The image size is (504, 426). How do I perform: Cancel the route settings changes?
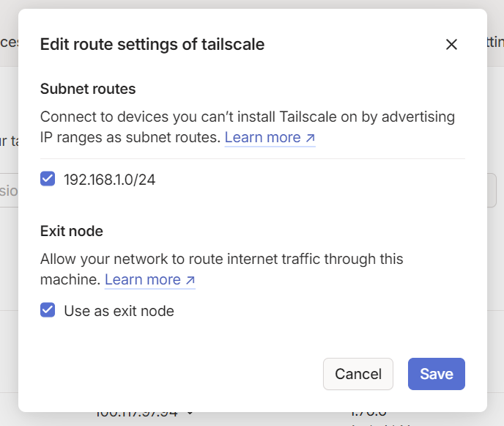(358, 374)
